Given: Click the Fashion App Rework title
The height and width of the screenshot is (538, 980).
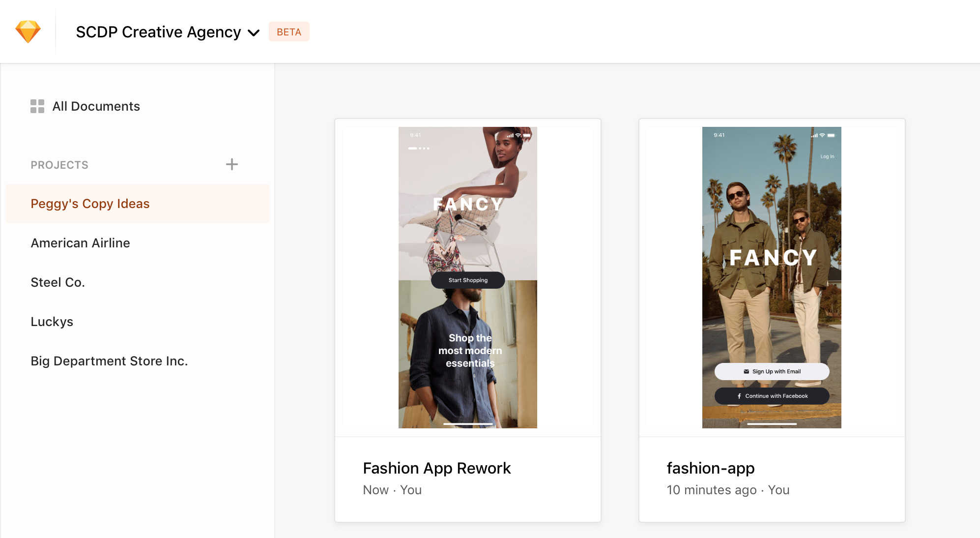Looking at the screenshot, I should [x=437, y=468].
